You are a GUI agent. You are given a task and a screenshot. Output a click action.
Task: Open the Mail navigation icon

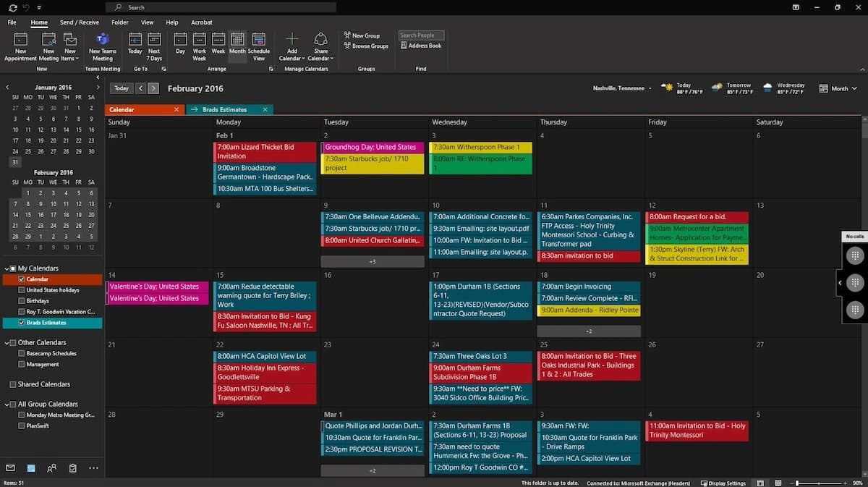(10, 468)
